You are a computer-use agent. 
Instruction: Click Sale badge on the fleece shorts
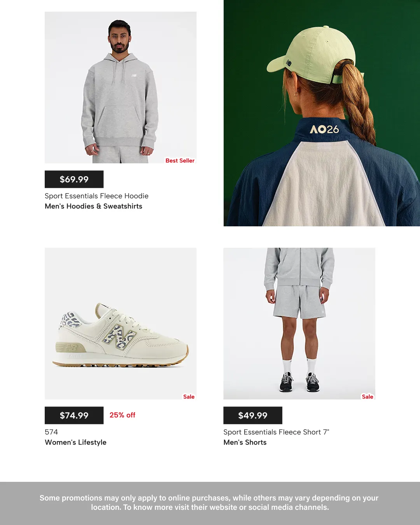[x=367, y=397]
